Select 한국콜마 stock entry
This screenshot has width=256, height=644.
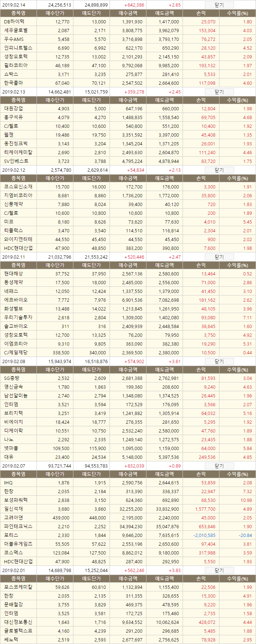point(14,83)
